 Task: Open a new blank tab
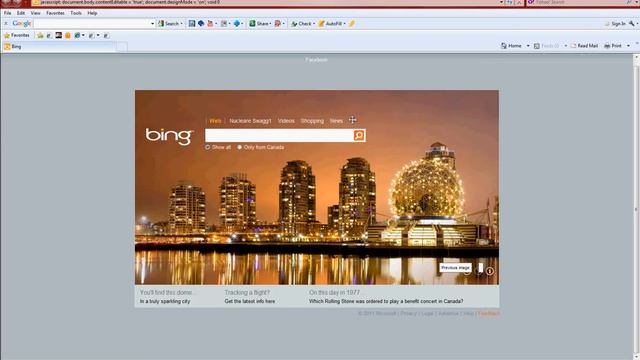coord(122,47)
